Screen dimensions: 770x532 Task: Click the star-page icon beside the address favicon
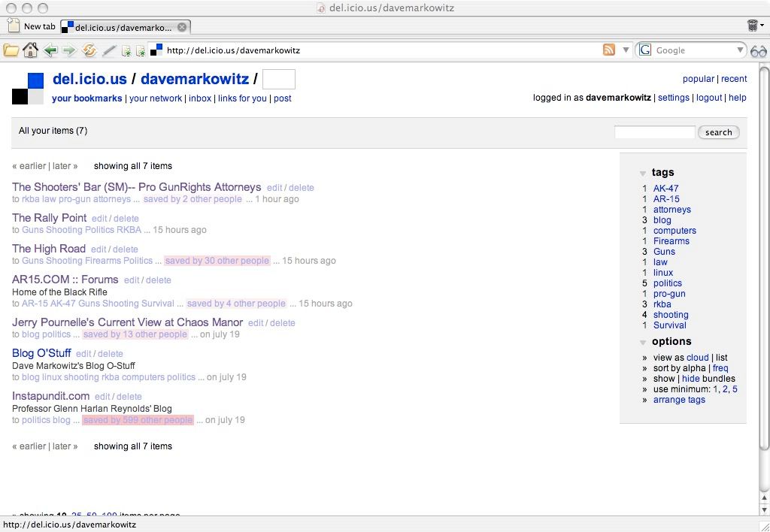(x=141, y=50)
